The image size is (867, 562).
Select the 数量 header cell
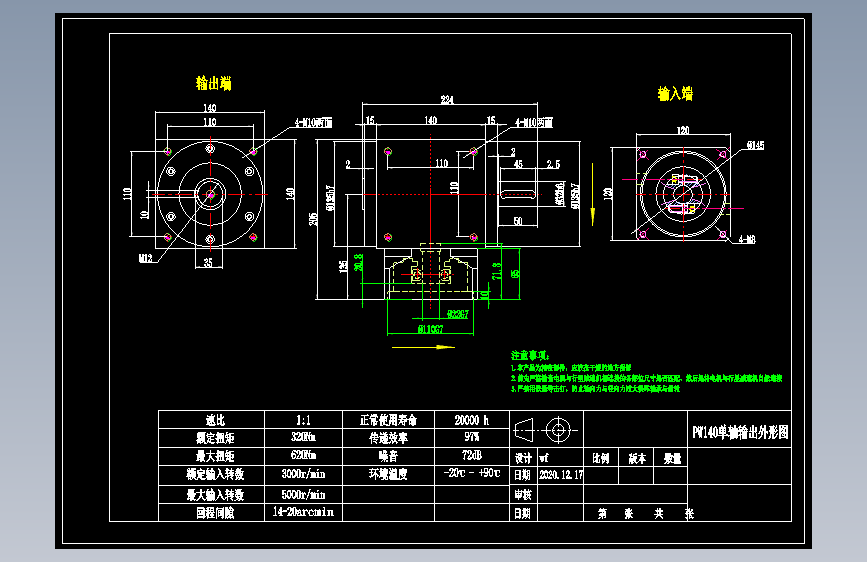point(671,458)
